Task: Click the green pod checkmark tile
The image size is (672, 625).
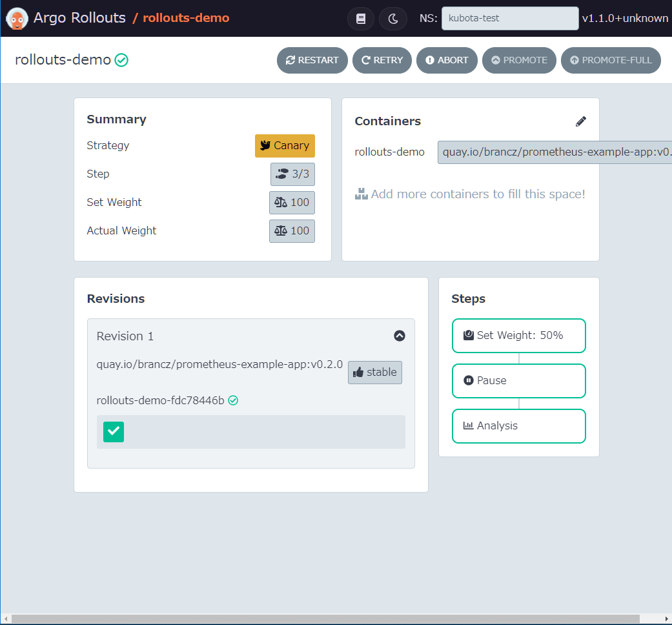Action: point(114,432)
